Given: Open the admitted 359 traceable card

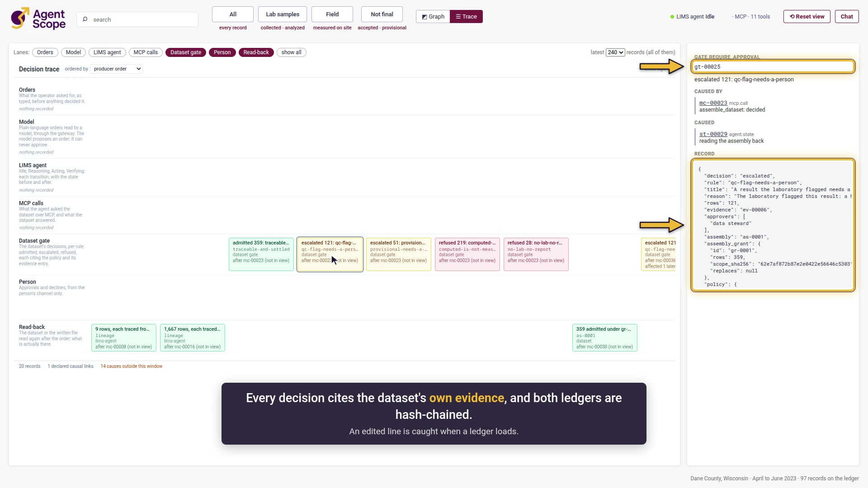Looking at the screenshot, I should pyautogui.click(x=261, y=254).
